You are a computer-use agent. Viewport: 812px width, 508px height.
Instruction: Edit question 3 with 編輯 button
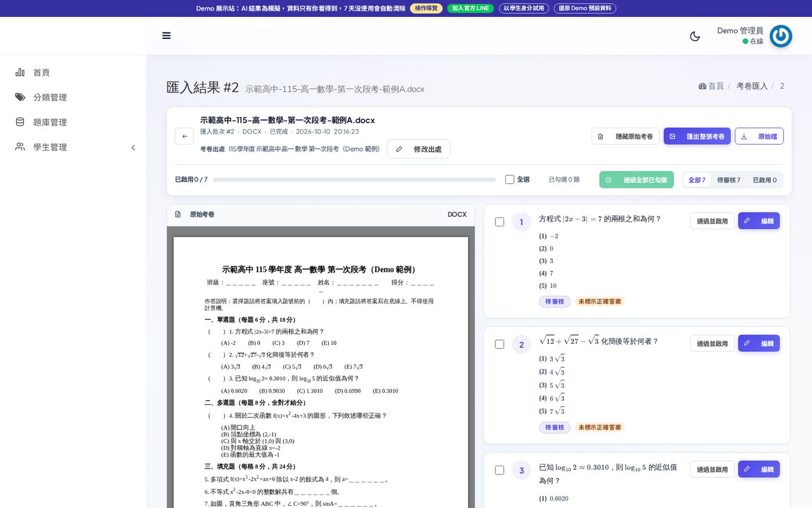point(759,470)
